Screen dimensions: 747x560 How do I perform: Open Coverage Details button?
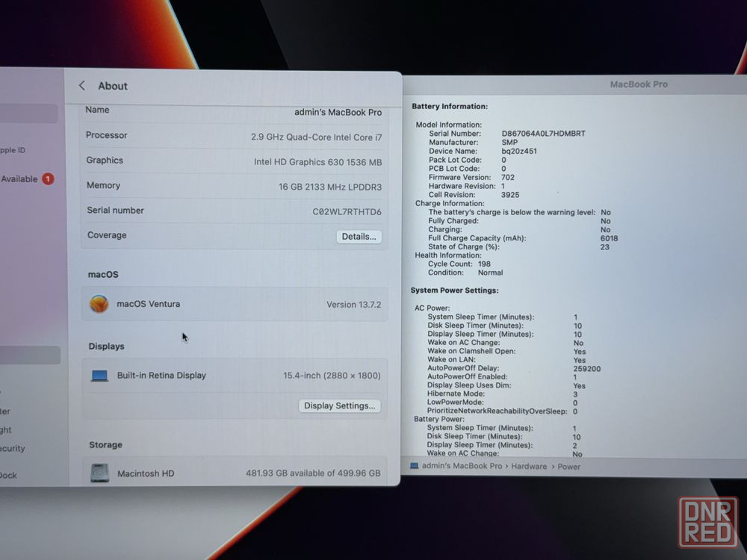359,237
